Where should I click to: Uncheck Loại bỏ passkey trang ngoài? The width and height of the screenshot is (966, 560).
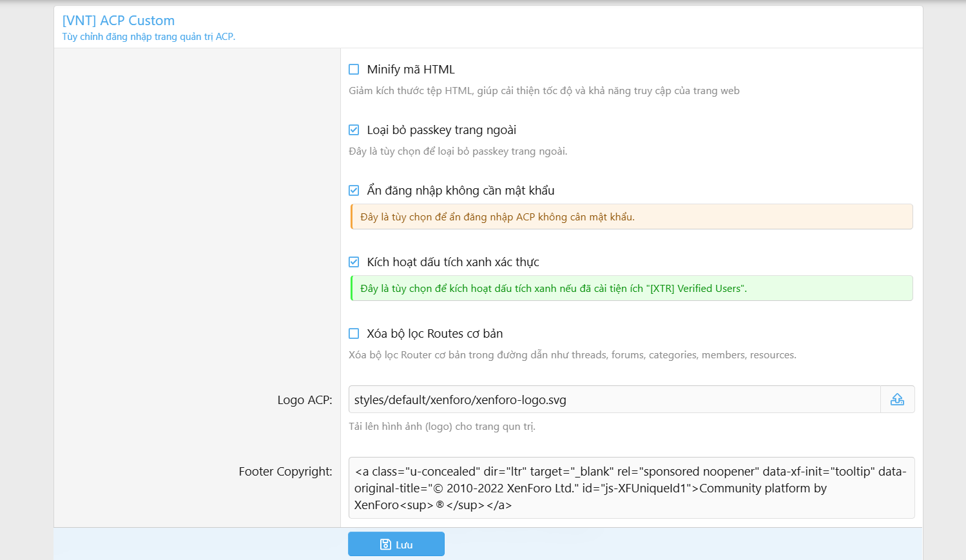point(354,130)
